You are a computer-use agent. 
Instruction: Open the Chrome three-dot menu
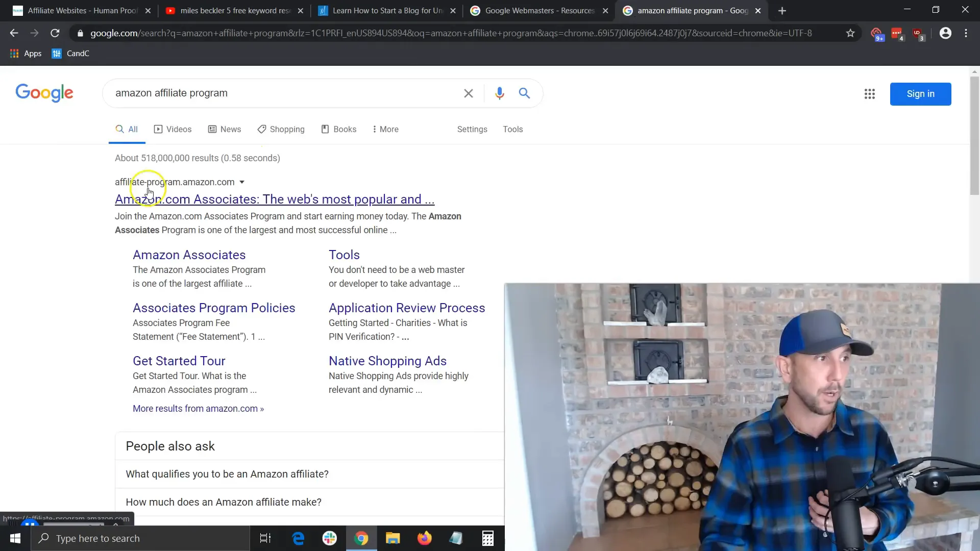pyautogui.click(x=966, y=33)
